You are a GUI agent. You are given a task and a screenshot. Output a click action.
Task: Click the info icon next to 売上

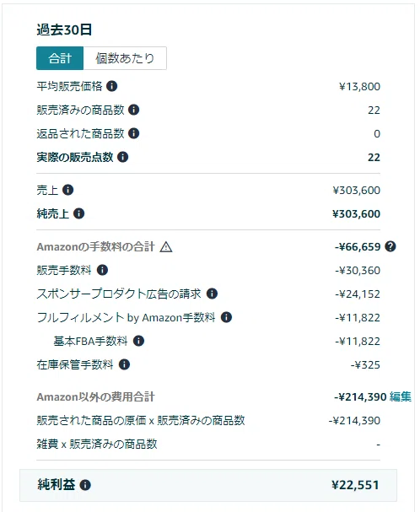[68, 190]
